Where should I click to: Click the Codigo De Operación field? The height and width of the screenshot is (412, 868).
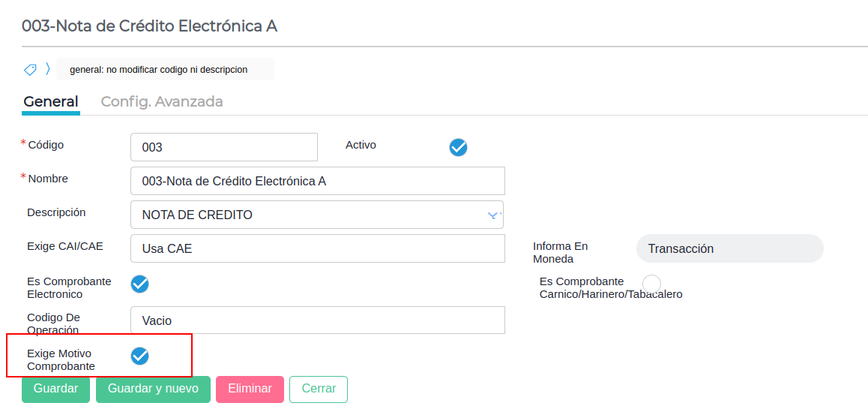pyautogui.click(x=318, y=320)
